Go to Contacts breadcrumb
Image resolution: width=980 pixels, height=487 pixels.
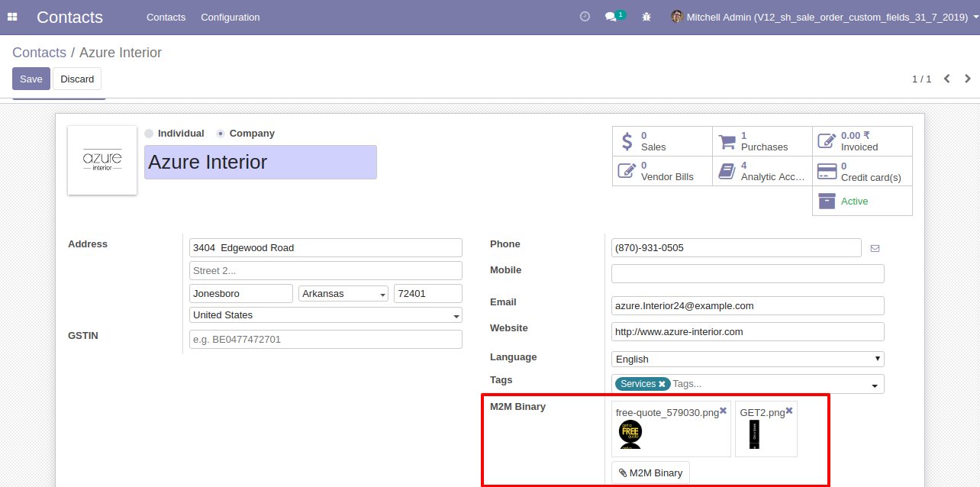[x=39, y=53]
